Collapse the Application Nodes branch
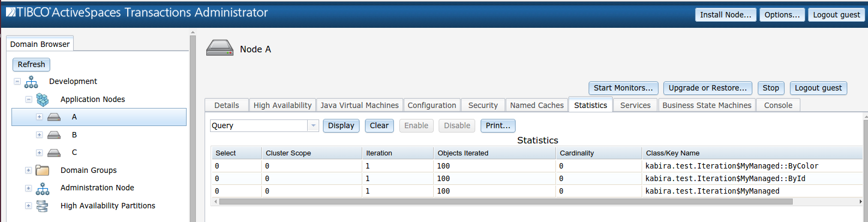This screenshot has height=222, width=868. tap(28, 99)
